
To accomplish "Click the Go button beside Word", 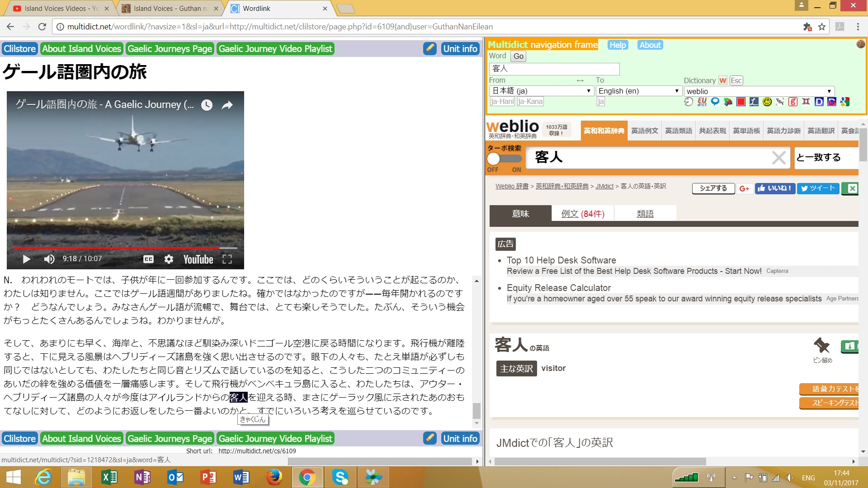I will pyautogui.click(x=518, y=56).
